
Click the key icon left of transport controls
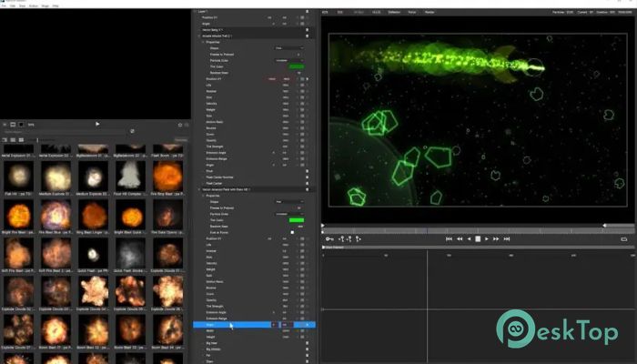329,238
